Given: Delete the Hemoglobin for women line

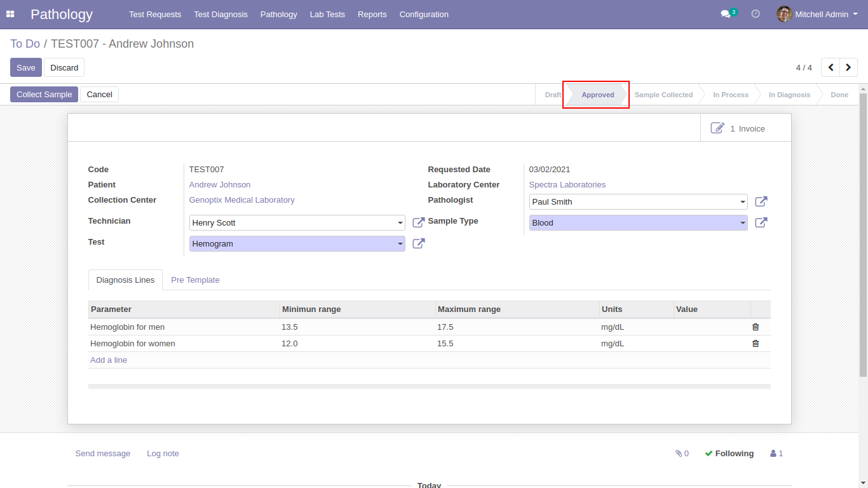Looking at the screenshot, I should click(756, 344).
